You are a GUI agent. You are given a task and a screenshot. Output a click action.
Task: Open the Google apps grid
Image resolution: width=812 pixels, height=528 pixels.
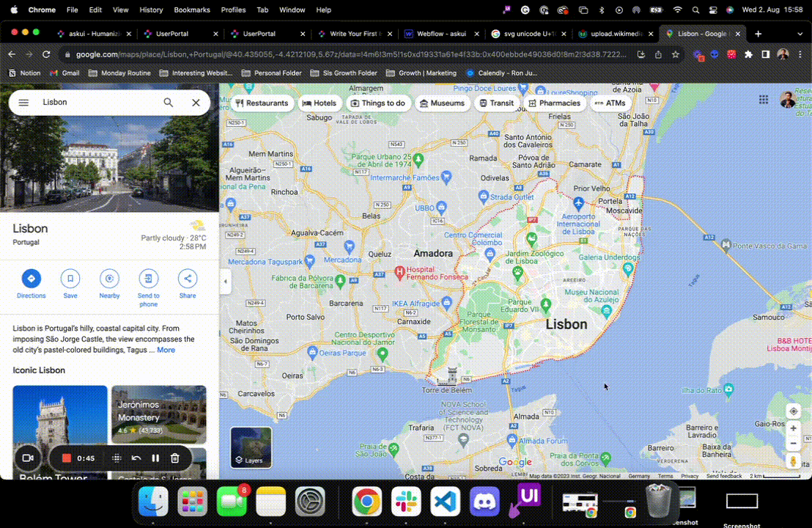click(x=764, y=100)
